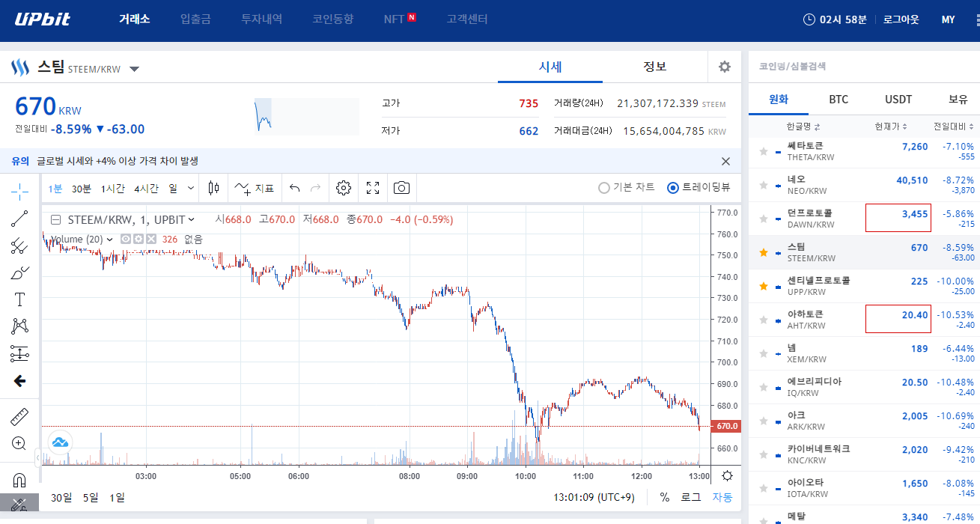Image resolution: width=980 pixels, height=524 pixels.
Task: Select the chart patterns tool
Action: pyautogui.click(x=19, y=326)
